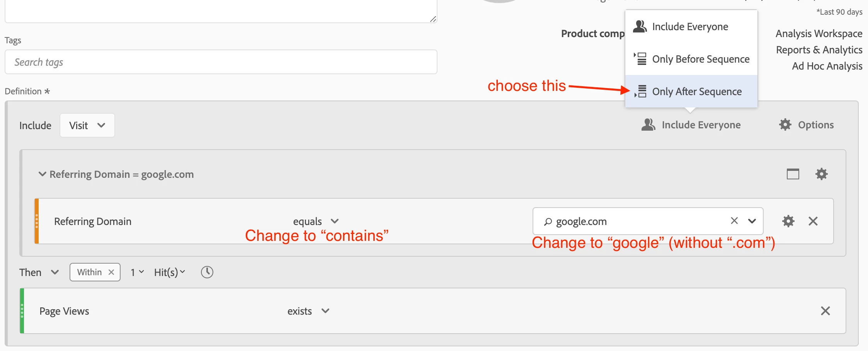
Task: Expand the google.com value dropdown arrow
Action: pos(752,221)
